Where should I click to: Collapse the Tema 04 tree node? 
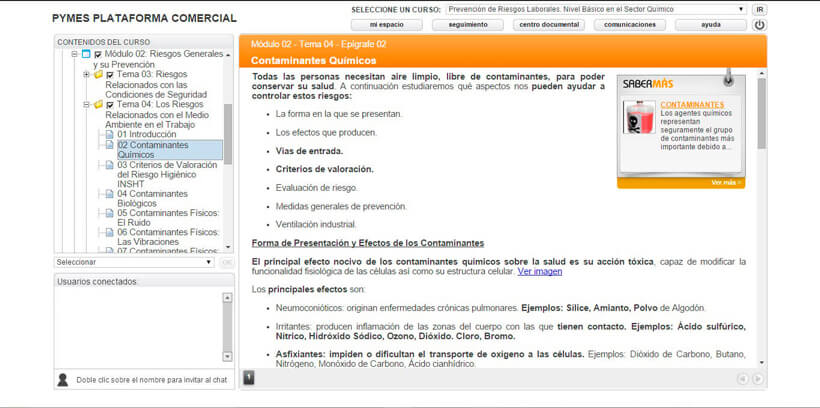87,105
